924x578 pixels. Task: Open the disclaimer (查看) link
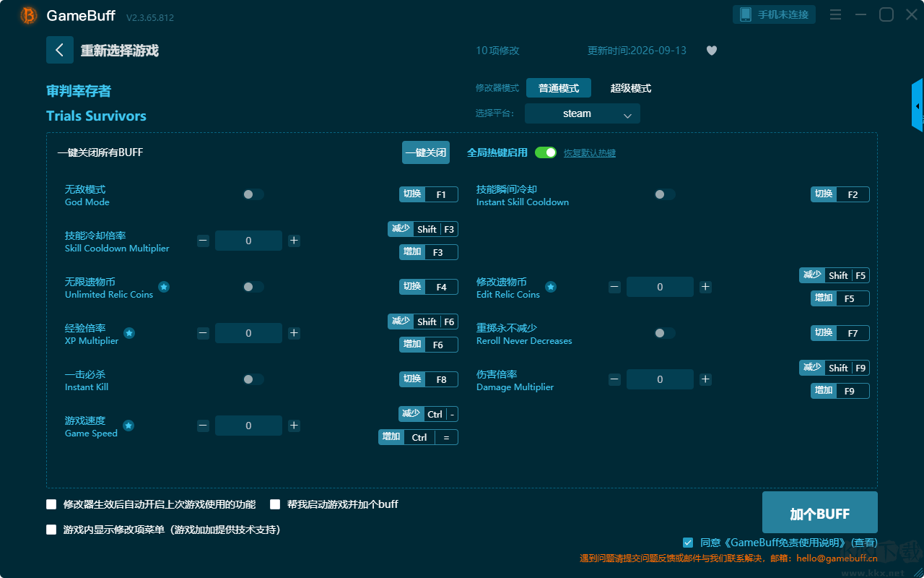pyautogui.click(x=864, y=543)
